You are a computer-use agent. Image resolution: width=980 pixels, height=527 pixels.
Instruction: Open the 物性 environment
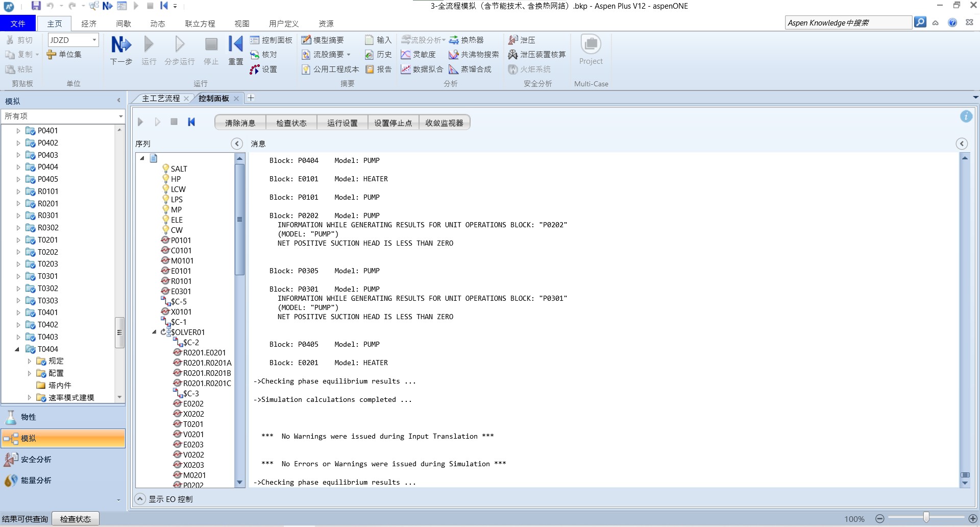click(63, 417)
